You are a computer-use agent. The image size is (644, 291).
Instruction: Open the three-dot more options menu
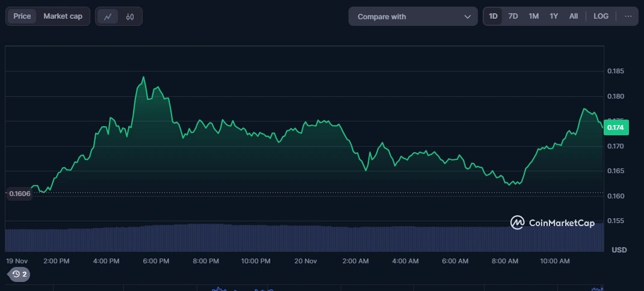[x=628, y=16]
